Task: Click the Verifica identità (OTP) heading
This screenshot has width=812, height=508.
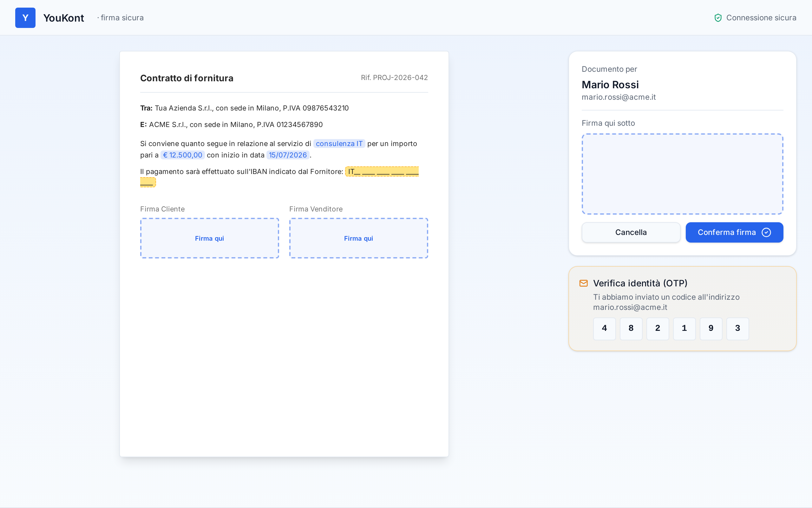Action: coord(640,283)
